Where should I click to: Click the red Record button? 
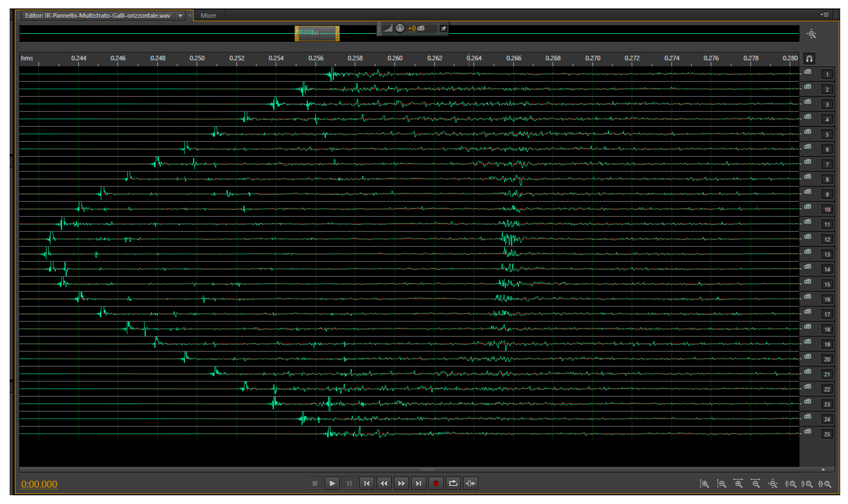pos(435,483)
